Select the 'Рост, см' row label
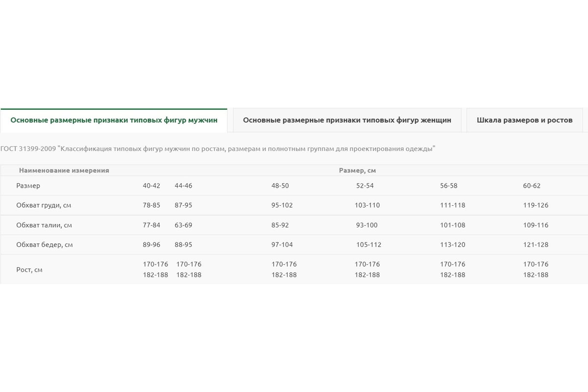Viewport: 588px width, 392px height. [x=29, y=269]
